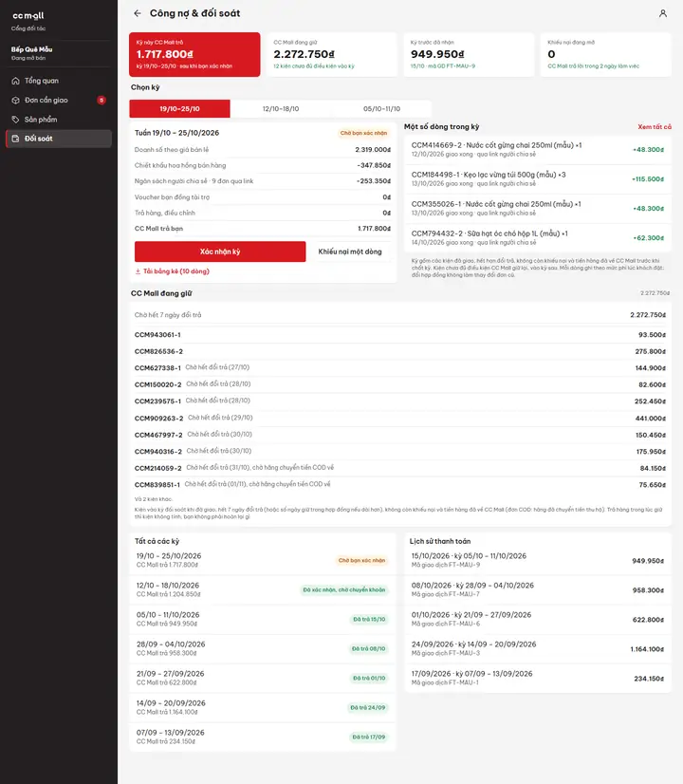Click the Kỳ này CC Mall trả 1.717.800đ card
This screenshot has height=784, width=683.
pos(194,54)
